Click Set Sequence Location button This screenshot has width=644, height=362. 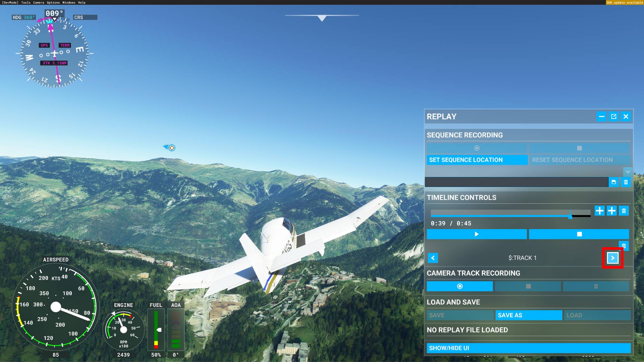coord(477,160)
